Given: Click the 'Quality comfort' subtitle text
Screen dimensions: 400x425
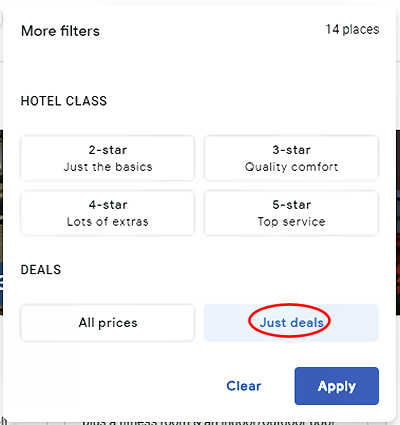Looking at the screenshot, I should point(292,167).
